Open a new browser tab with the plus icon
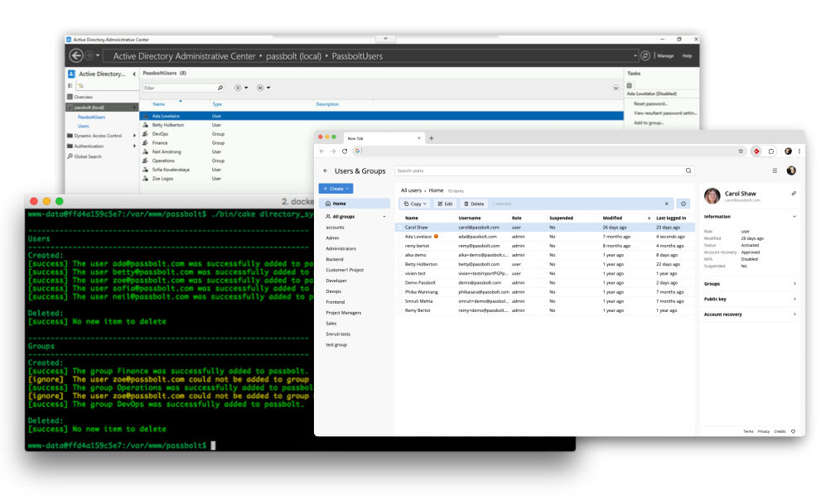Viewport: 840px width, 504px height. (432, 138)
